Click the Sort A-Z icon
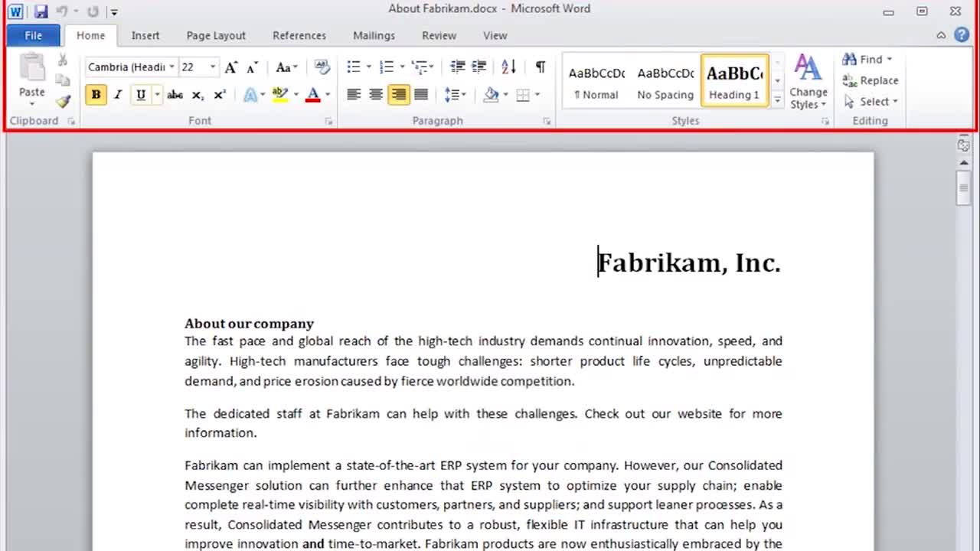Viewport: 980px width, 551px height. [508, 67]
